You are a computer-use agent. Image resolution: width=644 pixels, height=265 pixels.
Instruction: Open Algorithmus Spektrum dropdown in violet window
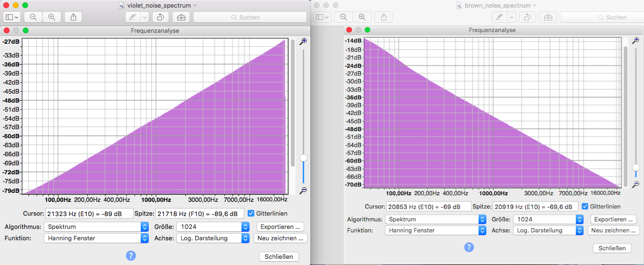tap(96, 227)
